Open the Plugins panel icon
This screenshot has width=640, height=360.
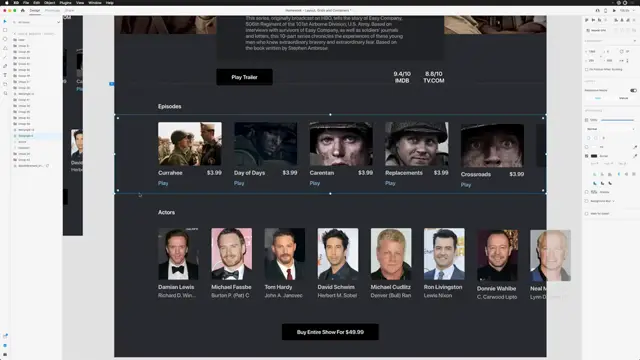click(5, 354)
